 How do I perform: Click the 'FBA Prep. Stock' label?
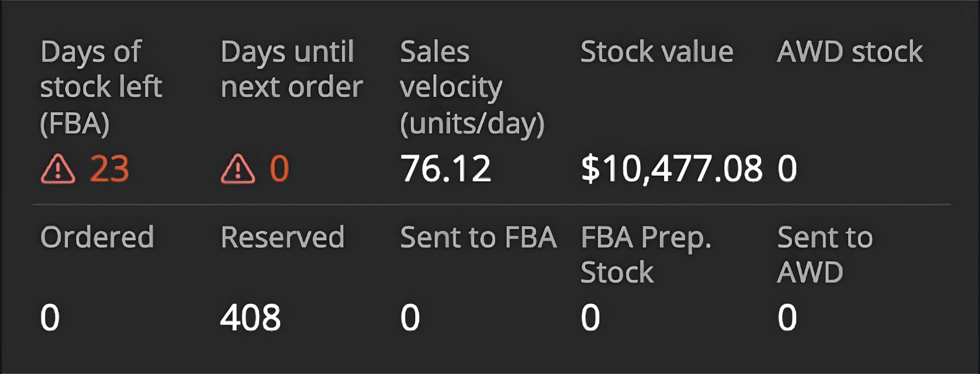[645, 254]
